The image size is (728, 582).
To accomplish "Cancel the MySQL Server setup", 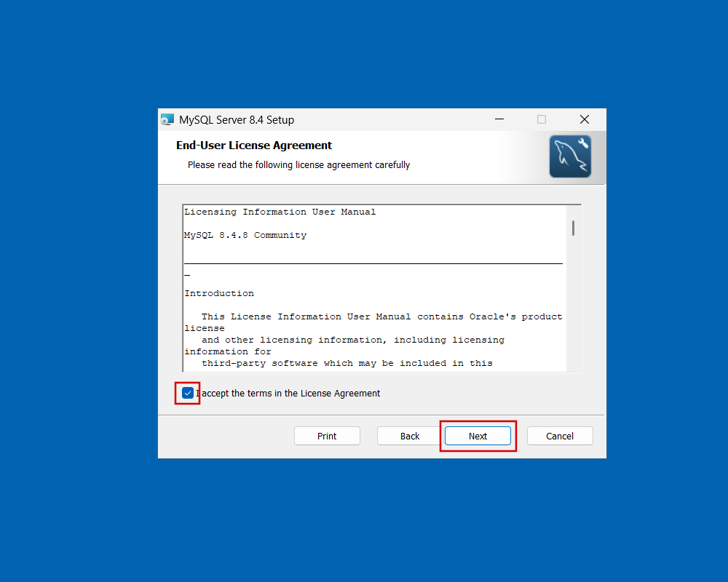I will pos(560,436).
